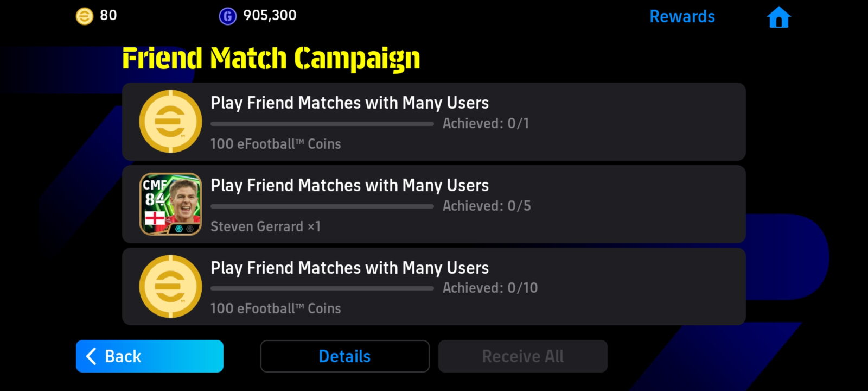Tap the coin icon for the 0/10 mission
The width and height of the screenshot is (868, 391).
click(170, 286)
